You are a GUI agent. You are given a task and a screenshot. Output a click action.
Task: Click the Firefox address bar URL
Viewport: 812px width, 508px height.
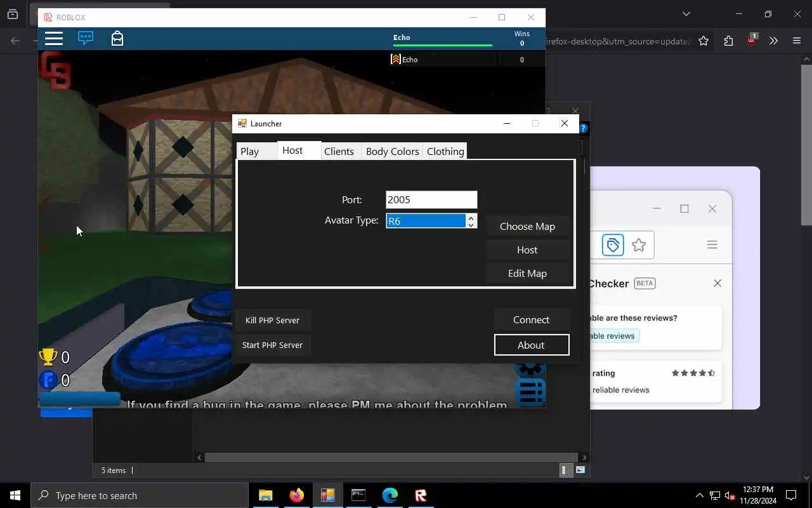tap(619, 41)
